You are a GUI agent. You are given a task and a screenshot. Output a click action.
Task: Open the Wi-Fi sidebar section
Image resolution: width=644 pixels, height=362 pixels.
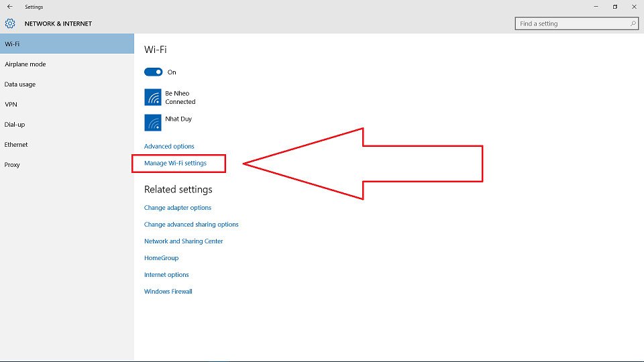pyautogui.click(x=67, y=44)
